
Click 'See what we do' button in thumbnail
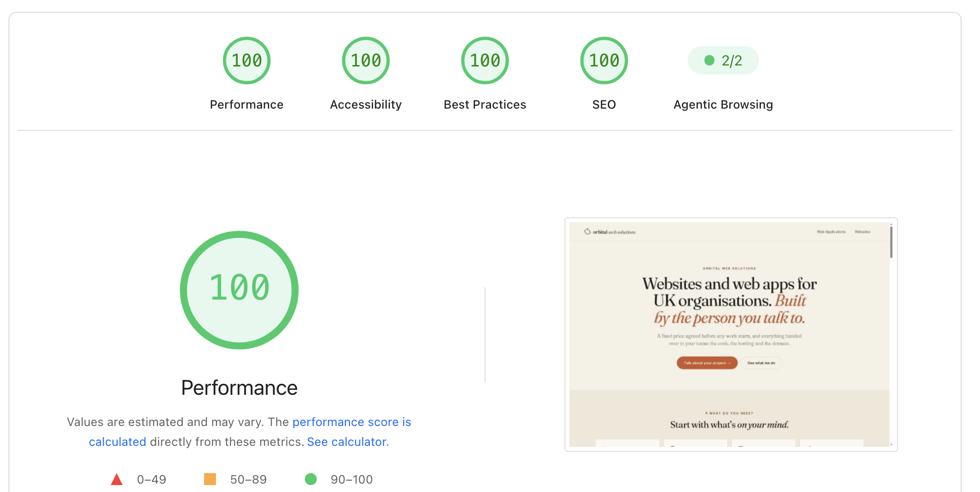pos(761,363)
